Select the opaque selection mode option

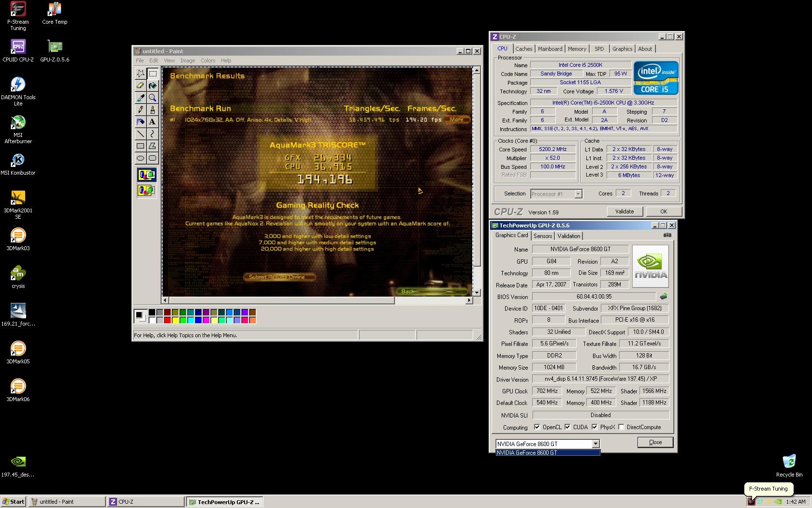[146, 175]
